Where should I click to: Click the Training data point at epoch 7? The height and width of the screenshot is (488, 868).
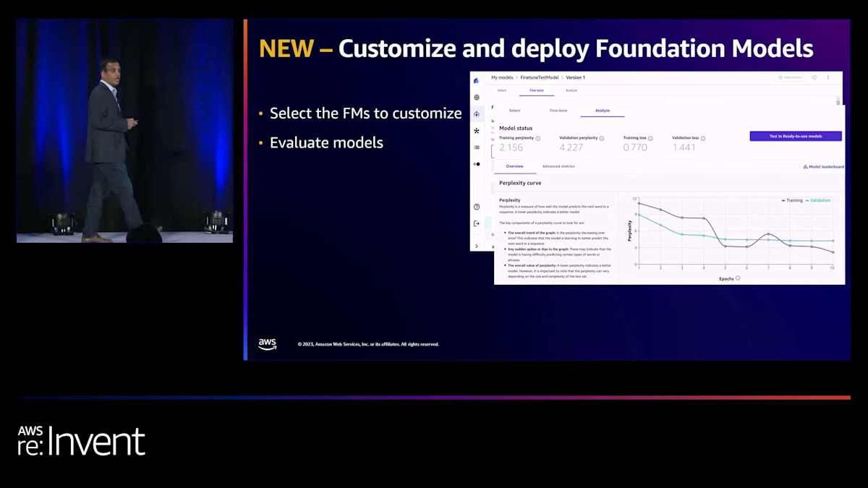pos(768,234)
